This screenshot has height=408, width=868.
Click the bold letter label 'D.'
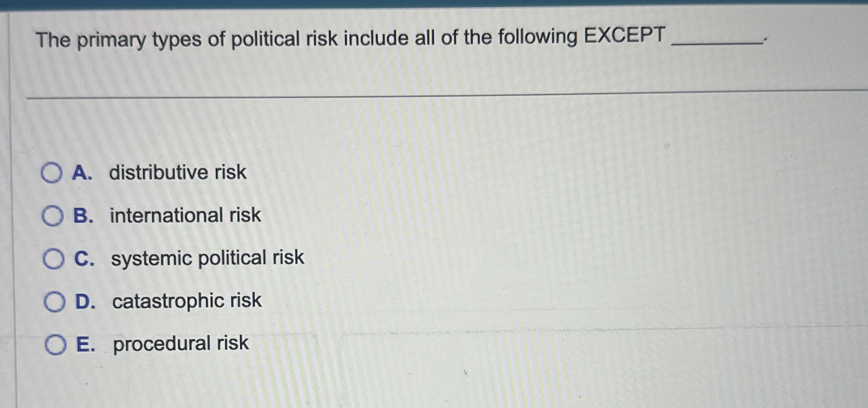tap(85, 302)
